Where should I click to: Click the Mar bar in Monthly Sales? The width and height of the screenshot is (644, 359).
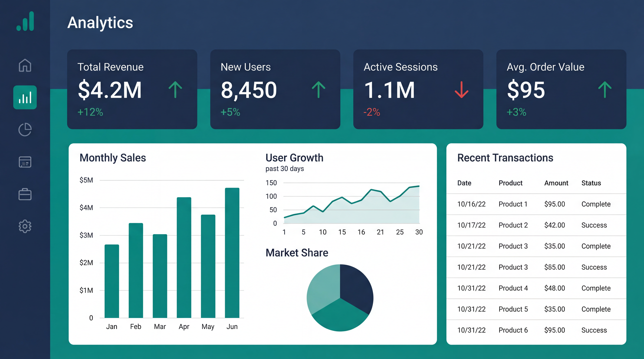[x=160, y=276]
